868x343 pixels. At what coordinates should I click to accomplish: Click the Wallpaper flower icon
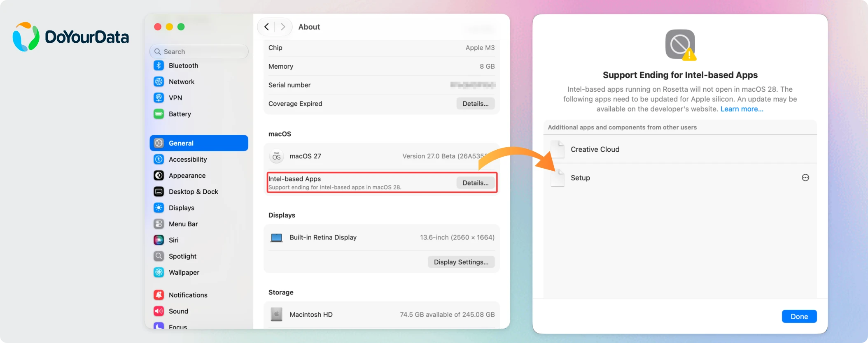pyautogui.click(x=159, y=272)
